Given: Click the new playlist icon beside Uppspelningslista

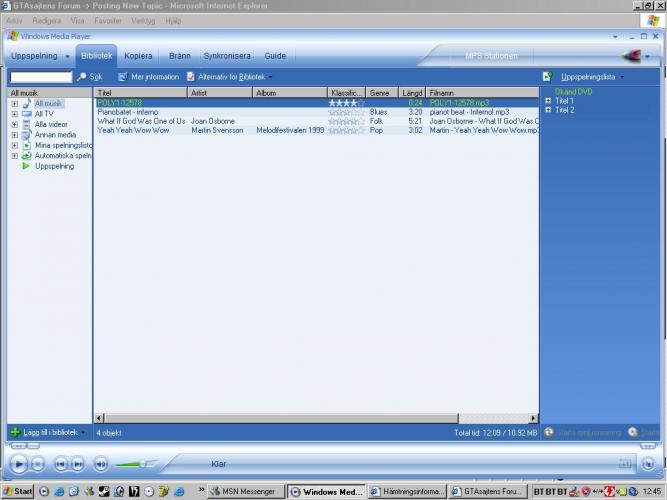Looking at the screenshot, I should tap(547, 77).
